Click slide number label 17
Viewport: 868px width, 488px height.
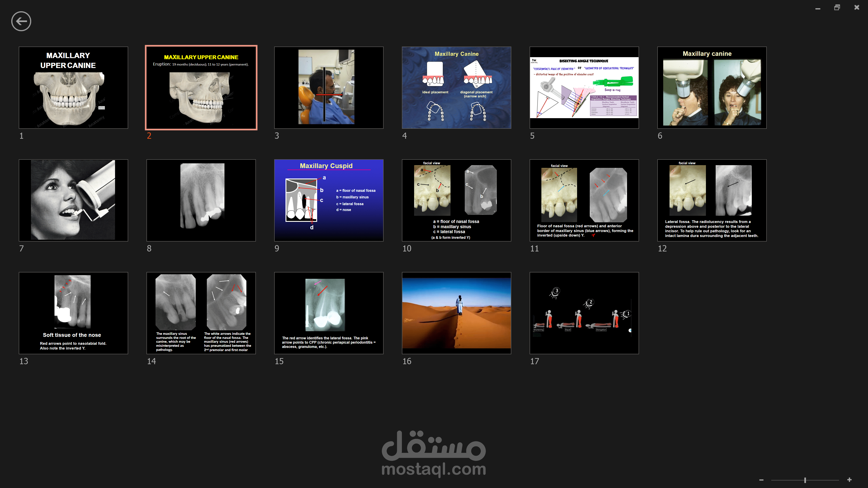pyautogui.click(x=534, y=361)
